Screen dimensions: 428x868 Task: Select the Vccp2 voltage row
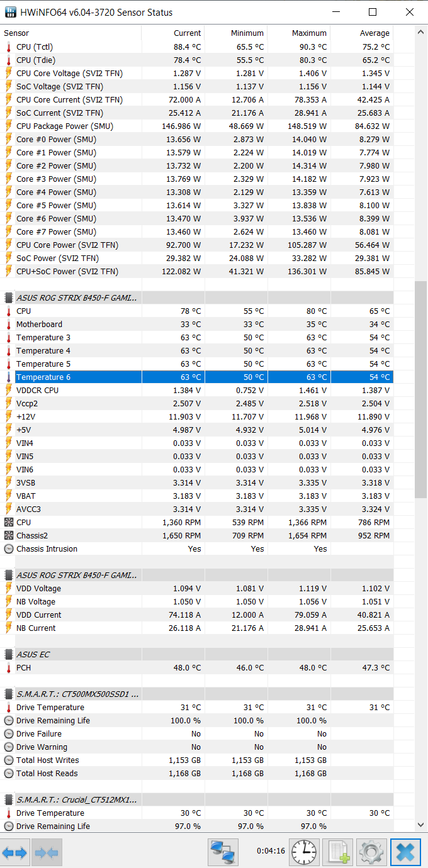[x=197, y=403]
